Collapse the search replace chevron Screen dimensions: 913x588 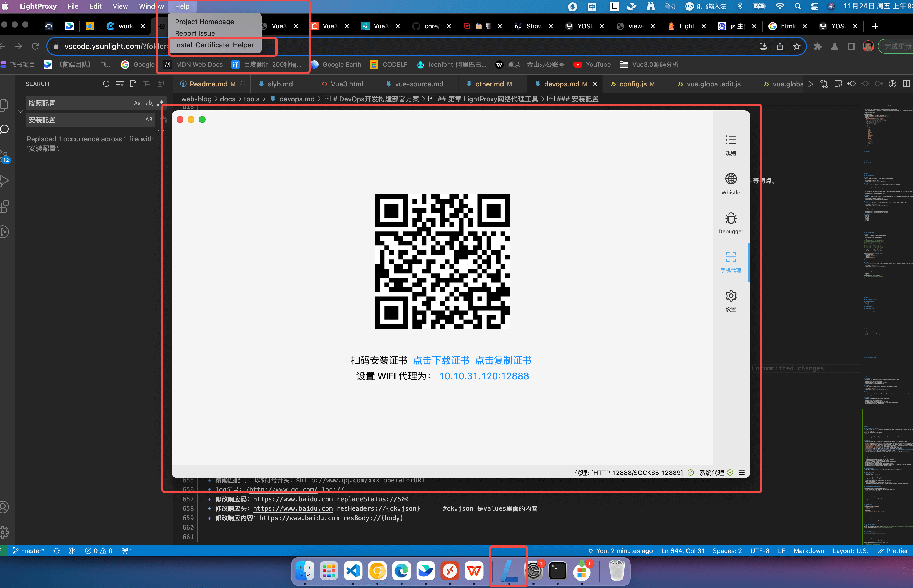point(20,111)
